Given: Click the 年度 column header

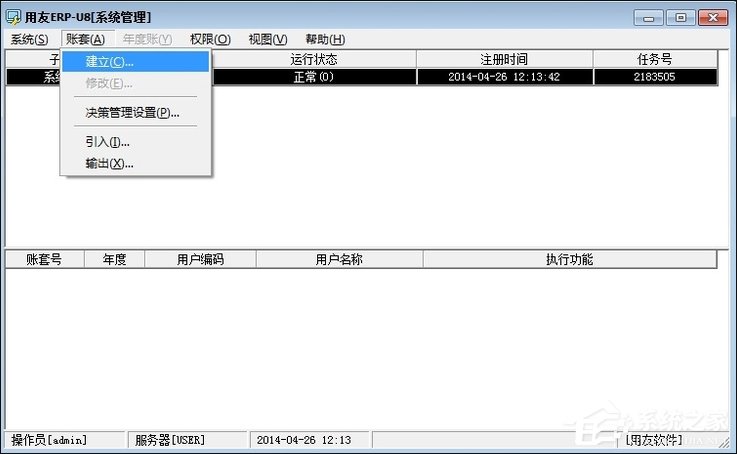Looking at the screenshot, I should [x=114, y=259].
